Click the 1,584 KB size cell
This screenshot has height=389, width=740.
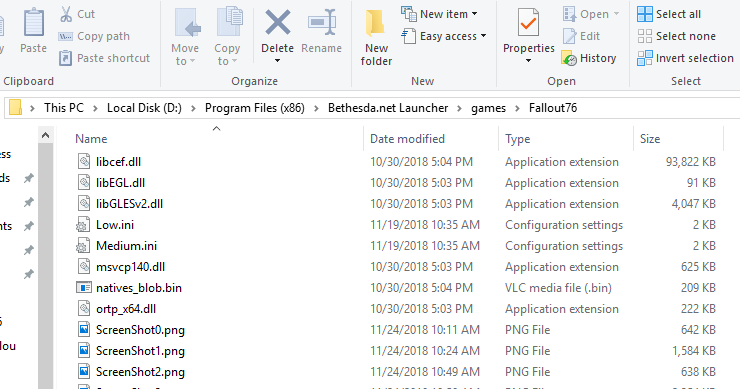694,351
